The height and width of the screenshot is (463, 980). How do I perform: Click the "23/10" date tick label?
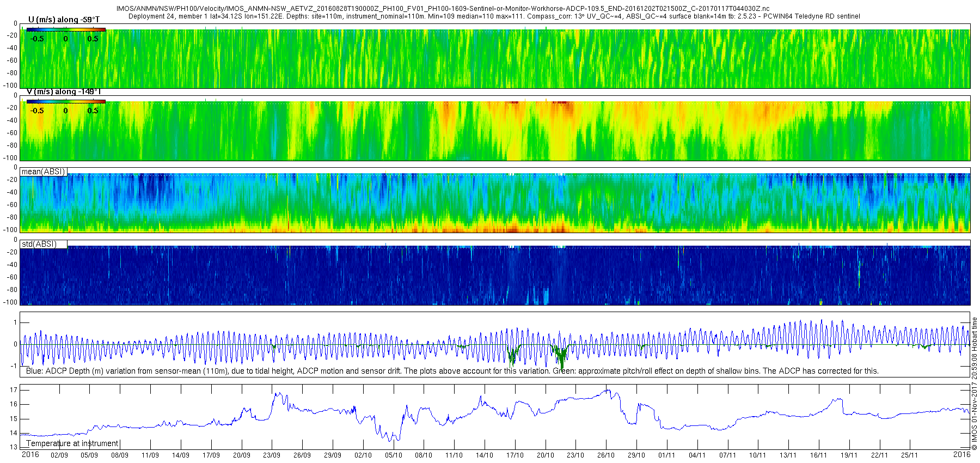pos(575,455)
